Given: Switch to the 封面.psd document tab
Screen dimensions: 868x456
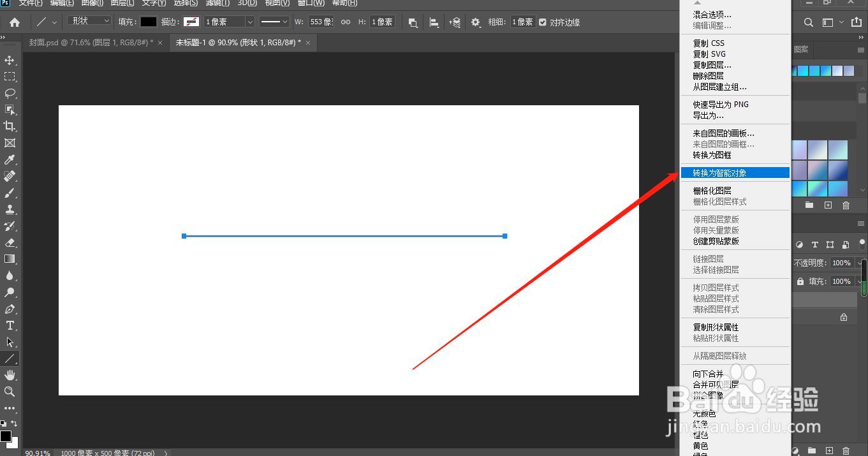Looking at the screenshot, I should tap(90, 43).
